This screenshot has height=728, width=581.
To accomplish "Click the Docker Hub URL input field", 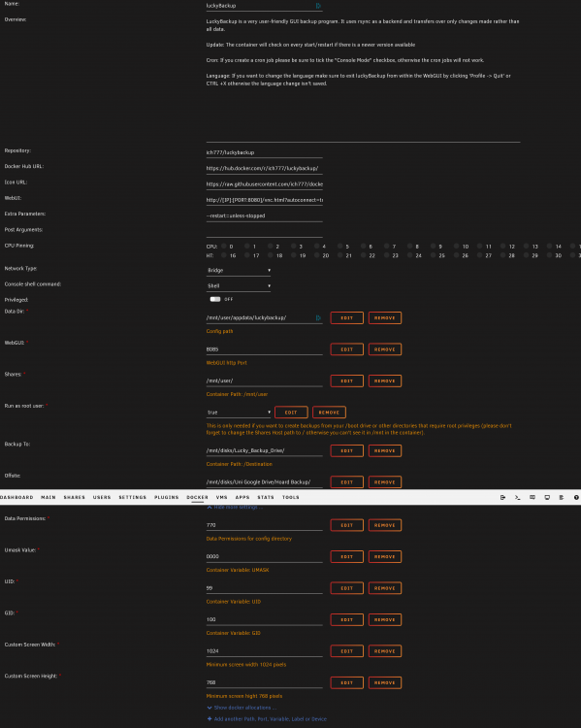I will coord(264,168).
